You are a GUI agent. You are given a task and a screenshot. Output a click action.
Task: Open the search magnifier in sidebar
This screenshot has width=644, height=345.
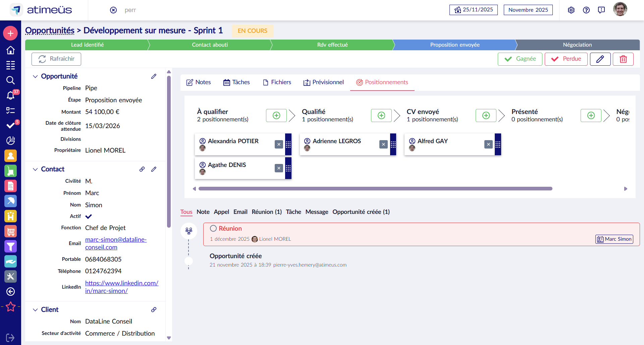coord(10,80)
